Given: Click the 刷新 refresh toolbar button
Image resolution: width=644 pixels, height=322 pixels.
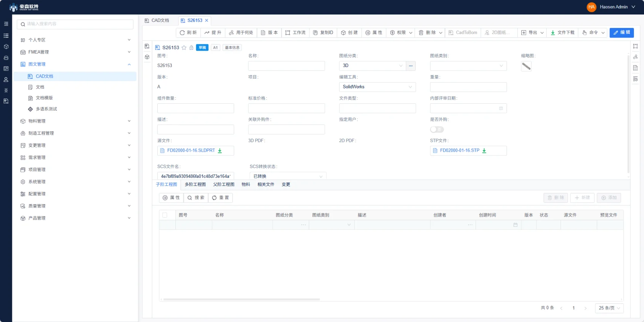Looking at the screenshot, I should click(x=188, y=33).
